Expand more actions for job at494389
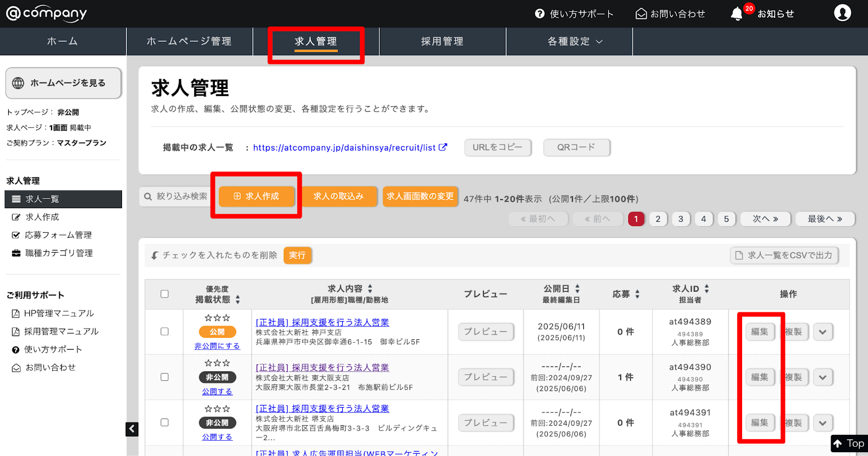 pyautogui.click(x=823, y=332)
